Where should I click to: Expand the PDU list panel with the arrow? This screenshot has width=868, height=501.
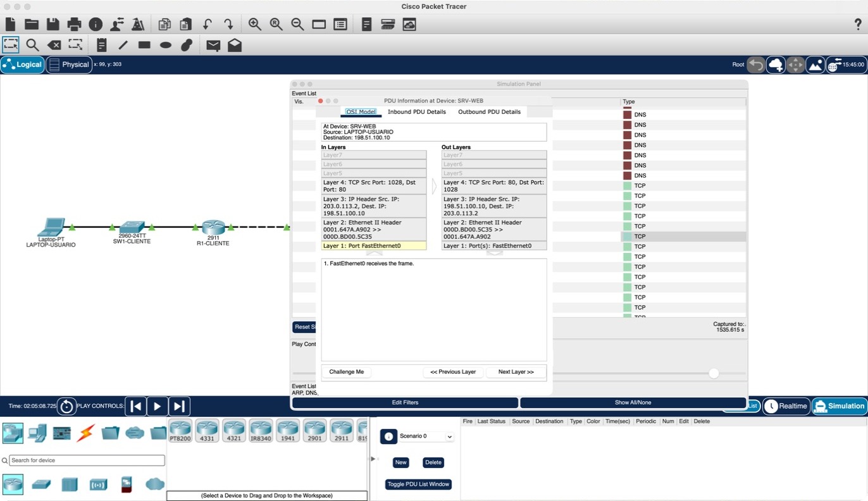373,459
